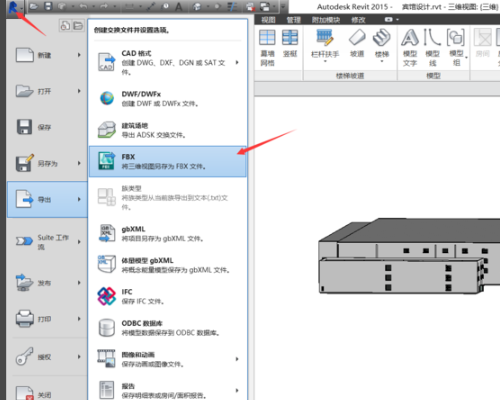
Task: Click the Close Hidden Windows icon
Action: [250, 7]
